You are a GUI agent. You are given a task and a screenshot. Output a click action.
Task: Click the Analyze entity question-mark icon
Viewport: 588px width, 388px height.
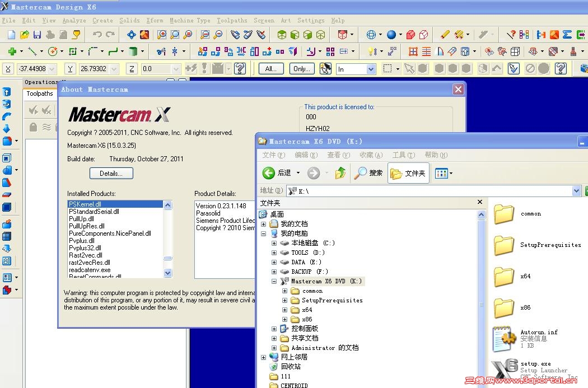511,35
